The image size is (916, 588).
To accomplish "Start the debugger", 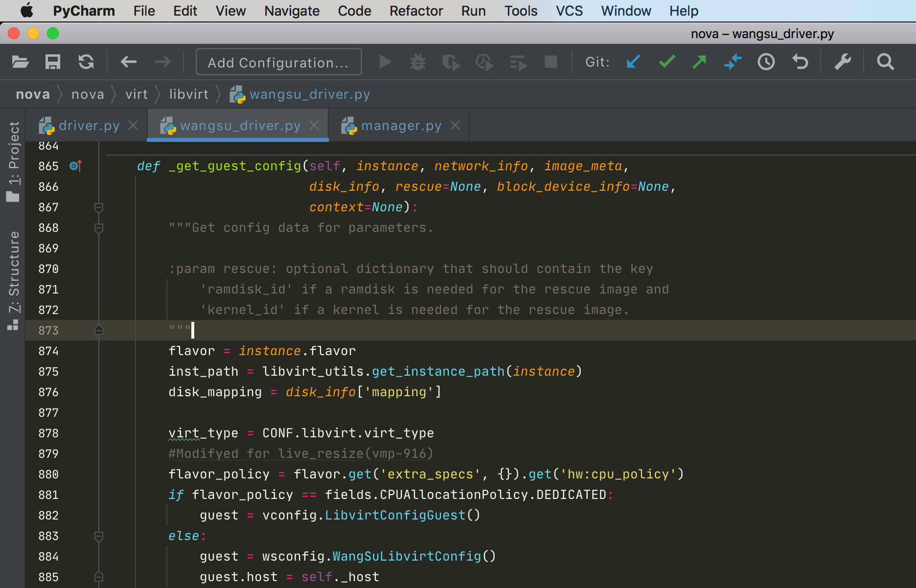I will pyautogui.click(x=417, y=62).
